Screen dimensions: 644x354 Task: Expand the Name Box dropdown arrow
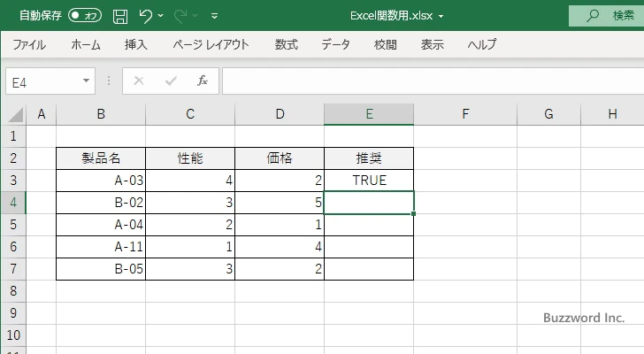click(x=87, y=81)
